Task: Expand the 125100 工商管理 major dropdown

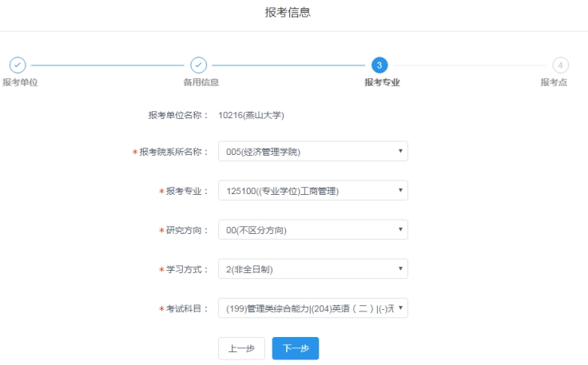Action: tap(312, 190)
